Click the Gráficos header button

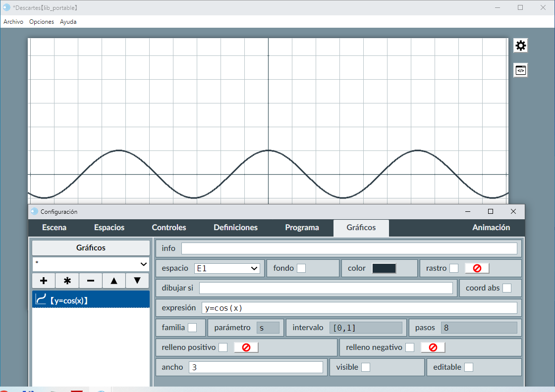tap(91, 248)
